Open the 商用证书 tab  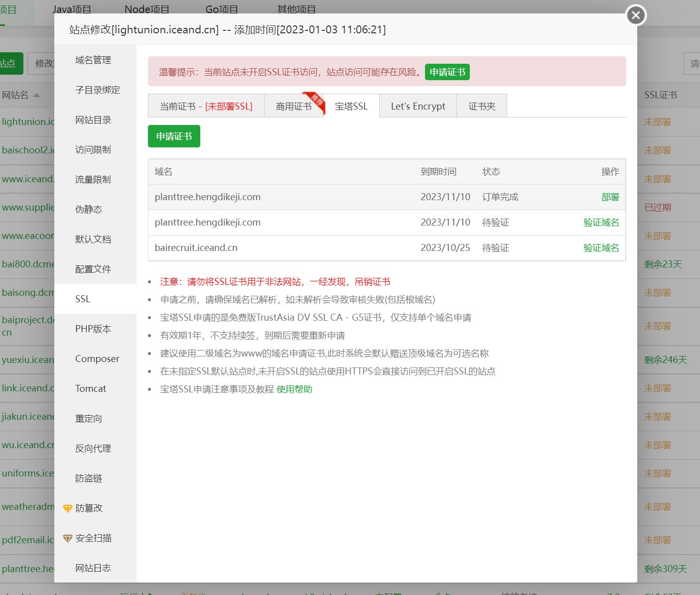pyautogui.click(x=293, y=106)
